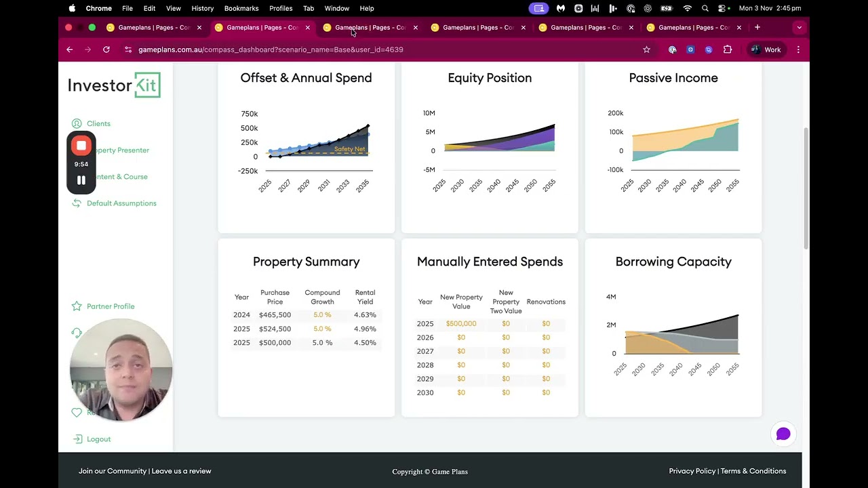Click the browser forward arrow

pos(87,49)
